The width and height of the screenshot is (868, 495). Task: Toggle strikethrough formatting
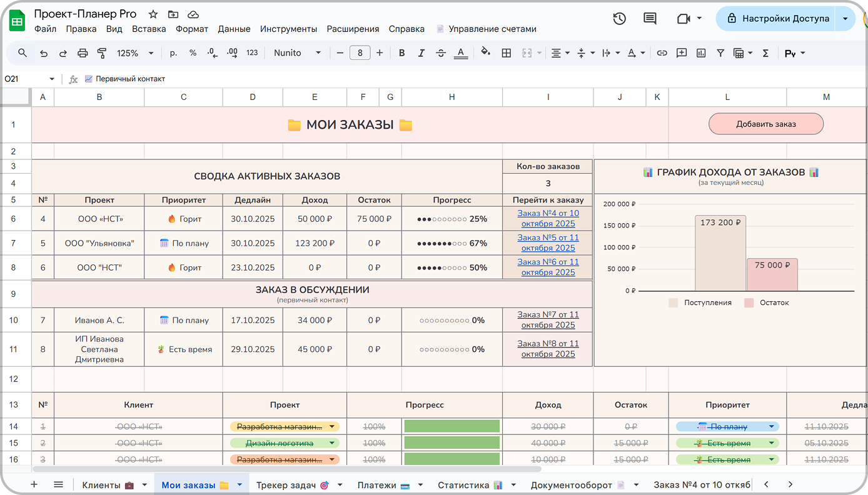(440, 53)
